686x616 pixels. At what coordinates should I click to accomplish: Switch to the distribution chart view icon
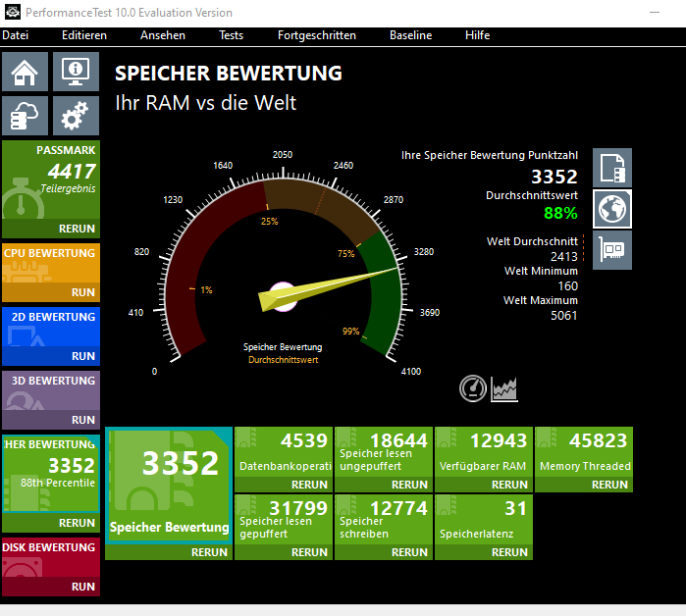click(504, 388)
